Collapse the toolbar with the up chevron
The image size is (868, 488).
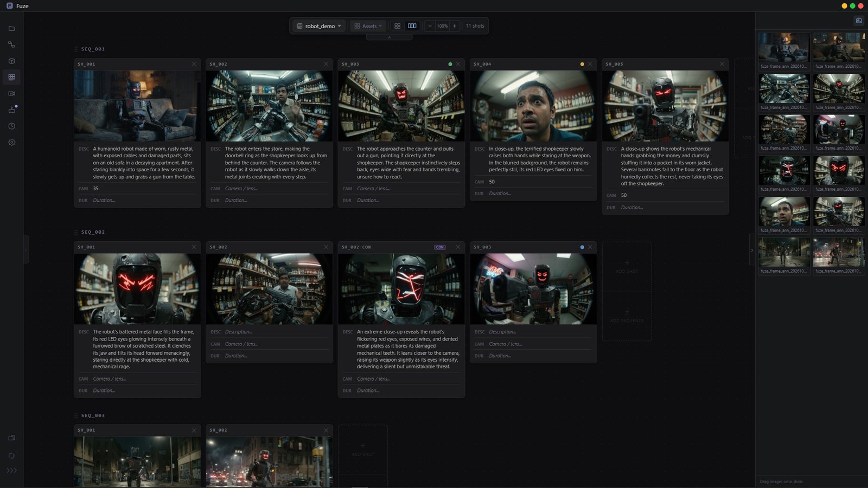tap(389, 37)
